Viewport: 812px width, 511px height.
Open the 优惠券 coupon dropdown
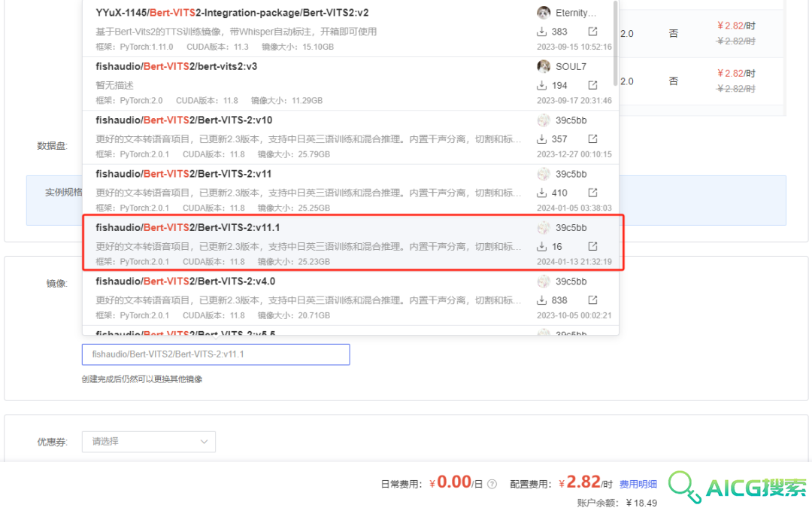149,442
